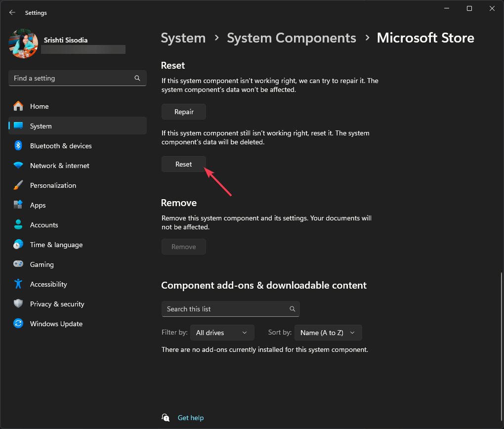This screenshot has width=504, height=429.
Task: Click the Get help chat icon
Action: click(x=166, y=418)
